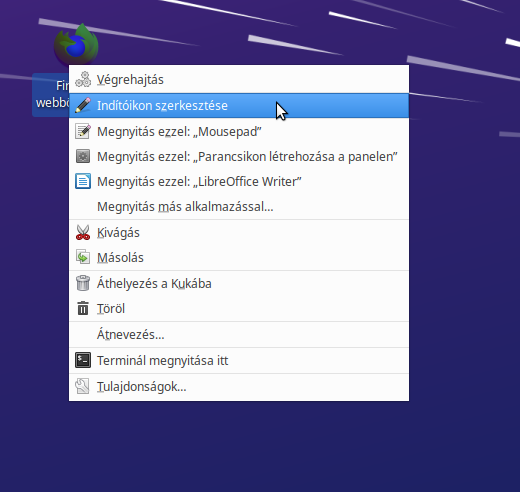Click the Firefox desktop launcher icon
The image size is (520, 492).
(x=76, y=45)
